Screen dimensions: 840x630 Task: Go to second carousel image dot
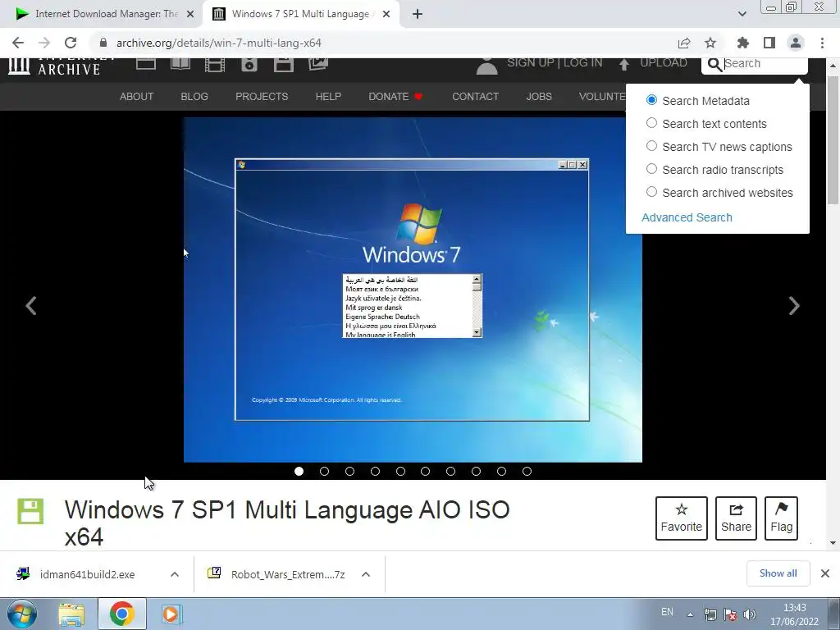click(324, 472)
